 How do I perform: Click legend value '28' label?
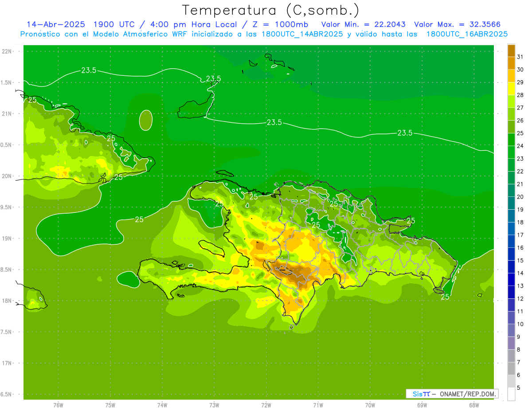(520, 95)
